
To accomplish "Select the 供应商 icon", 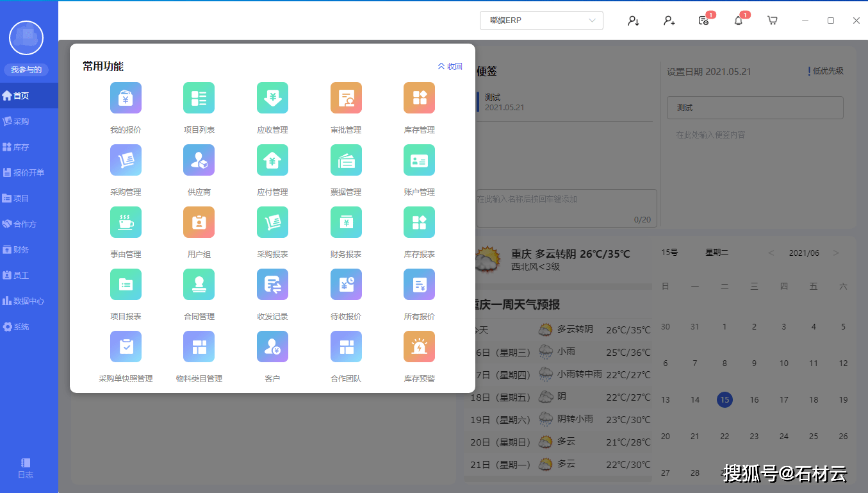I will (199, 160).
